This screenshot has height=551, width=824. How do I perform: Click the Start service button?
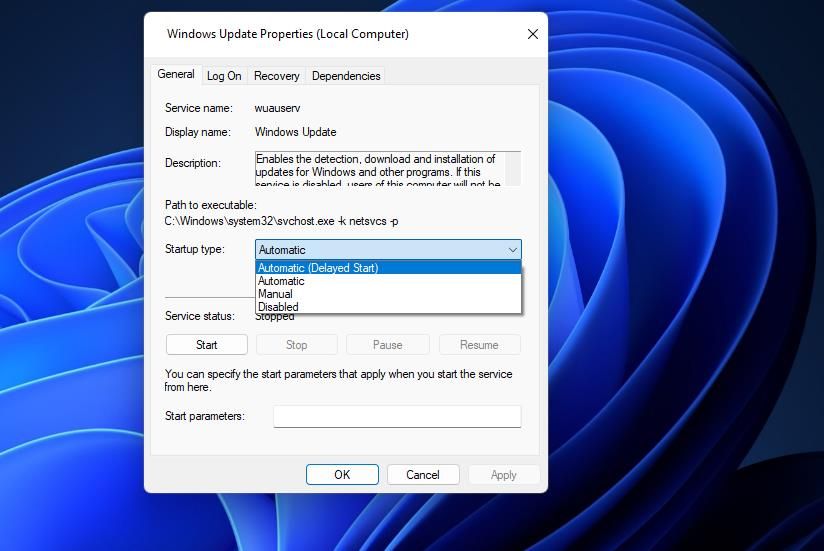coord(207,345)
